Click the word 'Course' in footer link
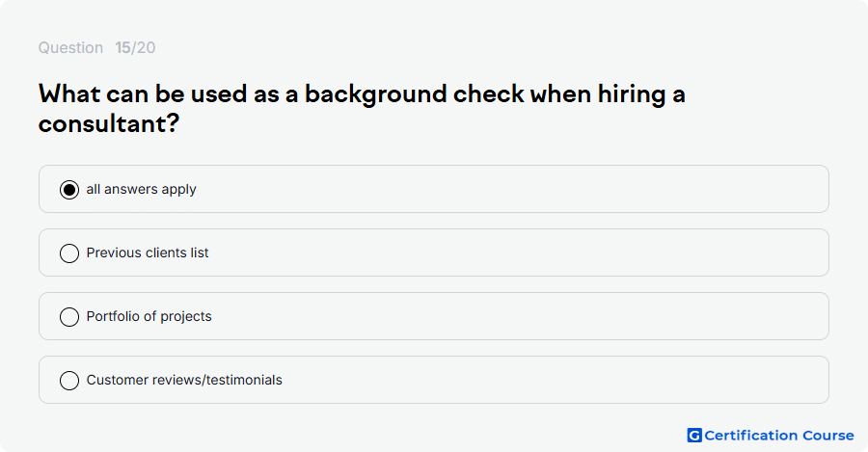The height and width of the screenshot is (452, 868). pyautogui.click(x=828, y=436)
